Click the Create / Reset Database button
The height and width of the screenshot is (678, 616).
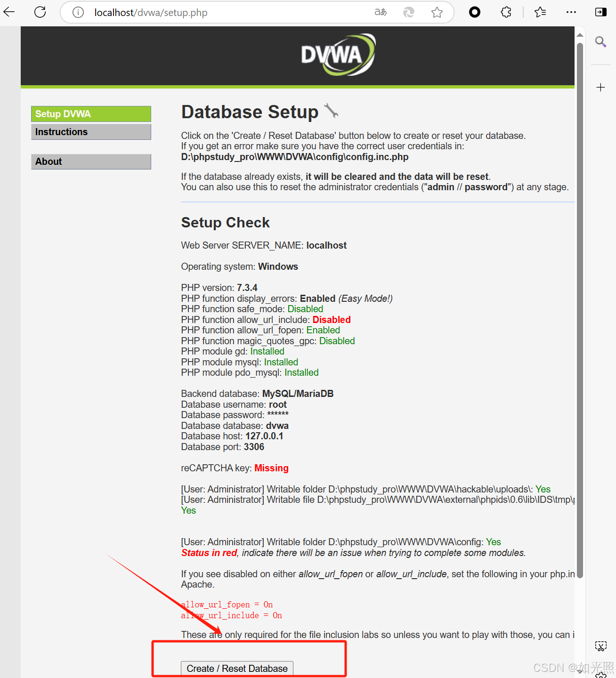coord(237,669)
